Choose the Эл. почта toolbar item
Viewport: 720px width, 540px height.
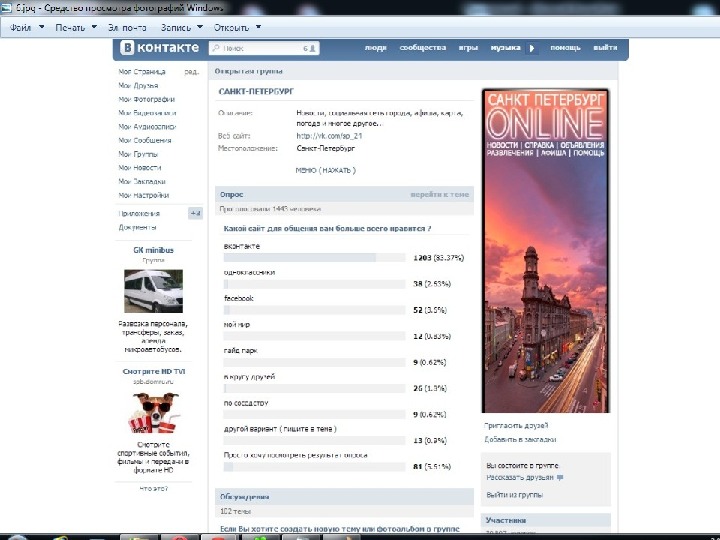tap(127, 28)
